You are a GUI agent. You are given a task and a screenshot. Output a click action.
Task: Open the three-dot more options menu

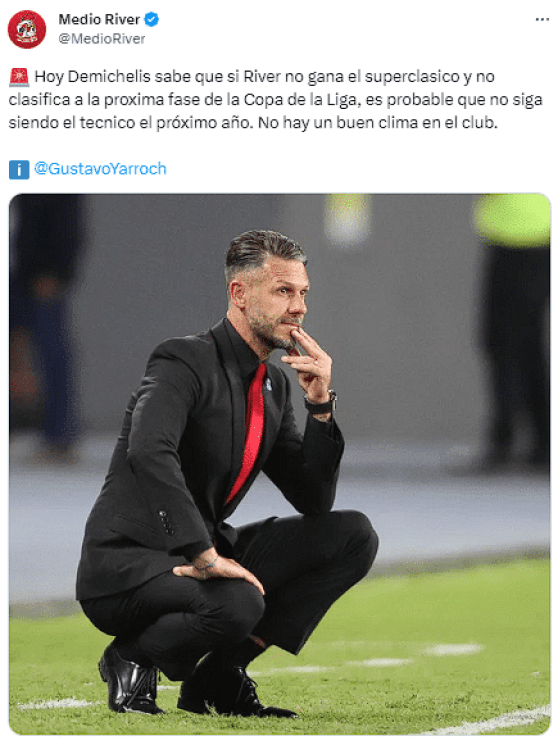(542, 19)
